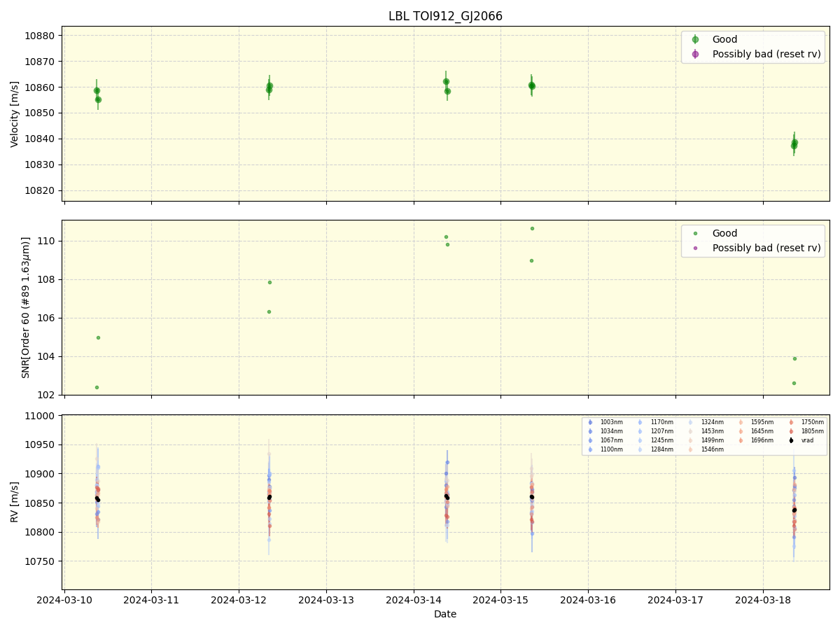
Task: Click the 10820 velocity tick label
Action: pyautogui.click(x=41, y=191)
